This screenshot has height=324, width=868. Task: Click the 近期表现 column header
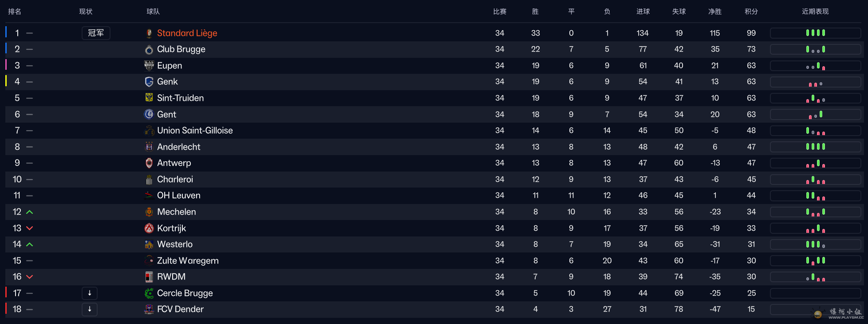pyautogui.click(x=815, y=12)
